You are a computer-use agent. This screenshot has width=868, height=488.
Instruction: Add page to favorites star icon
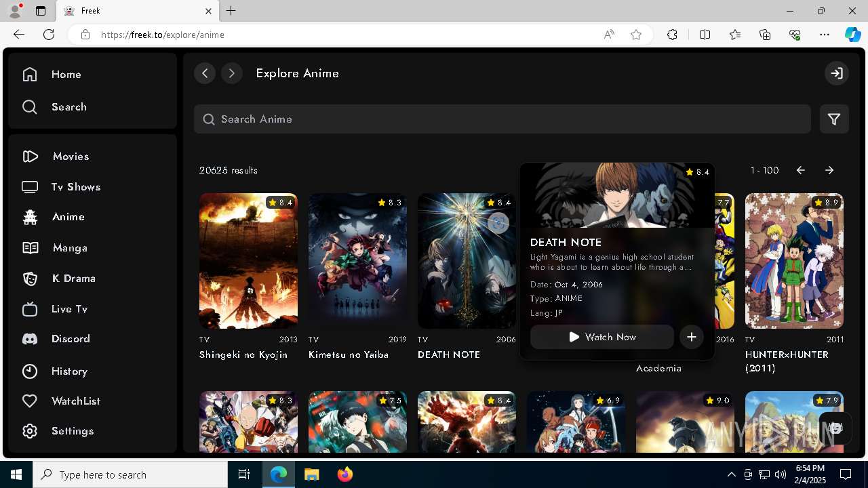pos(636,35)
